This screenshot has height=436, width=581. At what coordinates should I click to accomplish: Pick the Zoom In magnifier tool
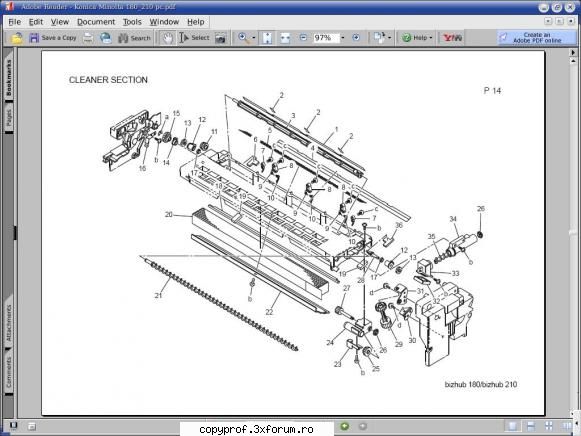(x=243, y=38)
